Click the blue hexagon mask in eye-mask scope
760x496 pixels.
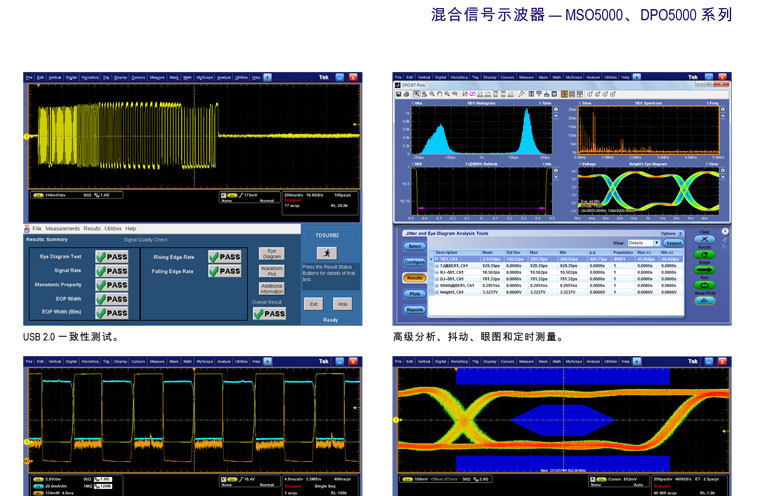coord(563,420)
